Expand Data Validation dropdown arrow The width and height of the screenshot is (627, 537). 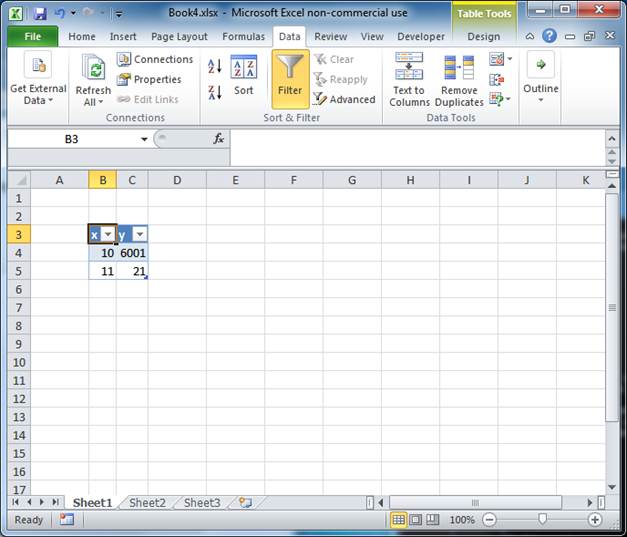pos(510,59)
